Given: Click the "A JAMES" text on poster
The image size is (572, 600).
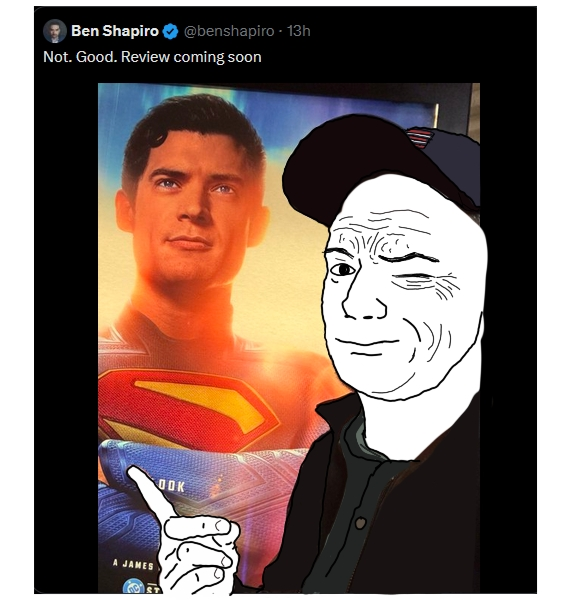Looking at the screenshot, I should tap(133, 564).
